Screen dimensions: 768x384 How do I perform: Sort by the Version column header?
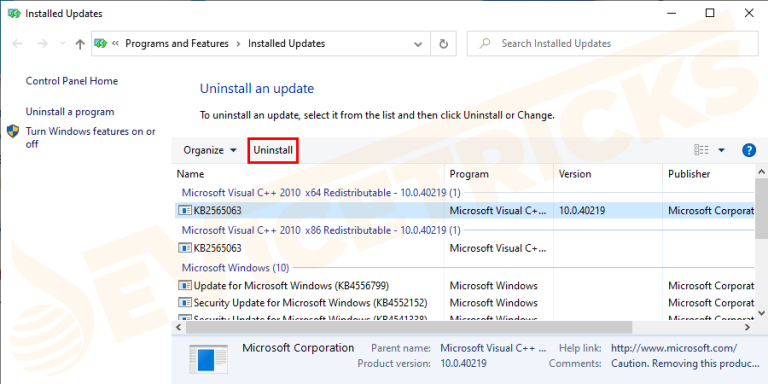pyautogui.click(x=609, y=174)
